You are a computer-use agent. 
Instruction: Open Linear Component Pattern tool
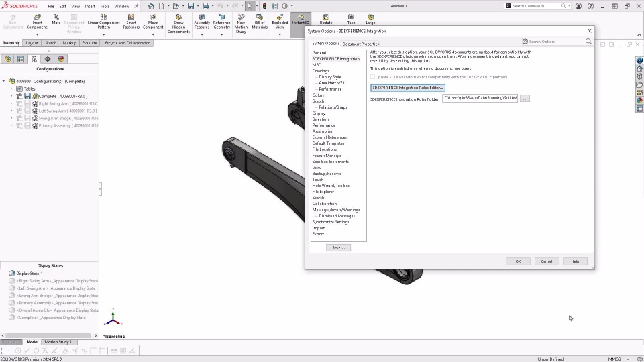point(103,21)
